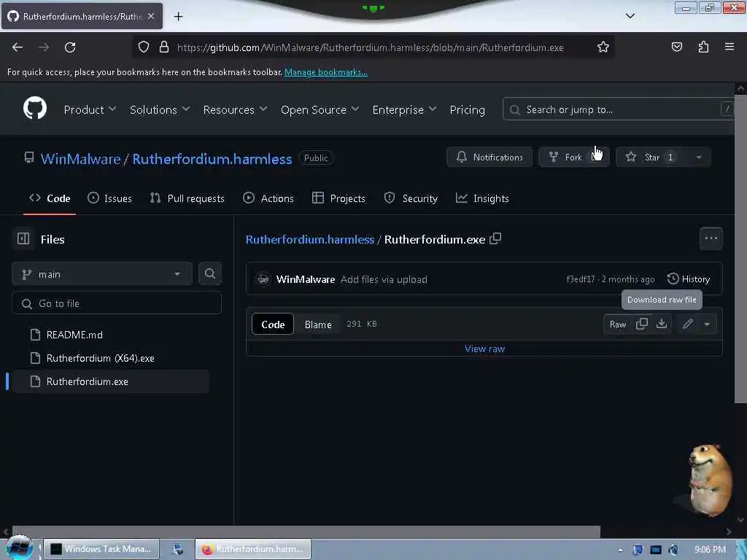Click WinMalware owner link
This screenshot has height=560, width=747.
pos(80,158)
